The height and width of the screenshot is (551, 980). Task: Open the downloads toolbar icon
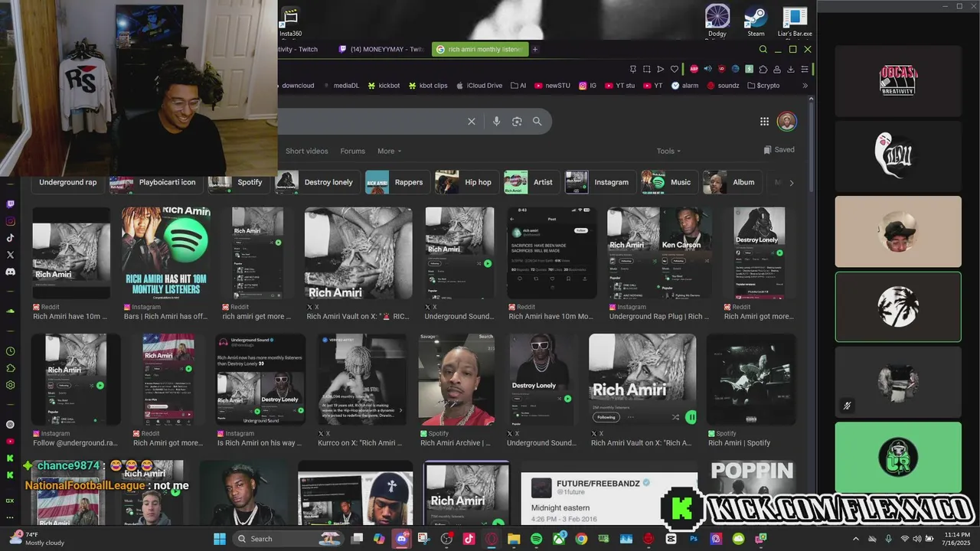(790, 69)
